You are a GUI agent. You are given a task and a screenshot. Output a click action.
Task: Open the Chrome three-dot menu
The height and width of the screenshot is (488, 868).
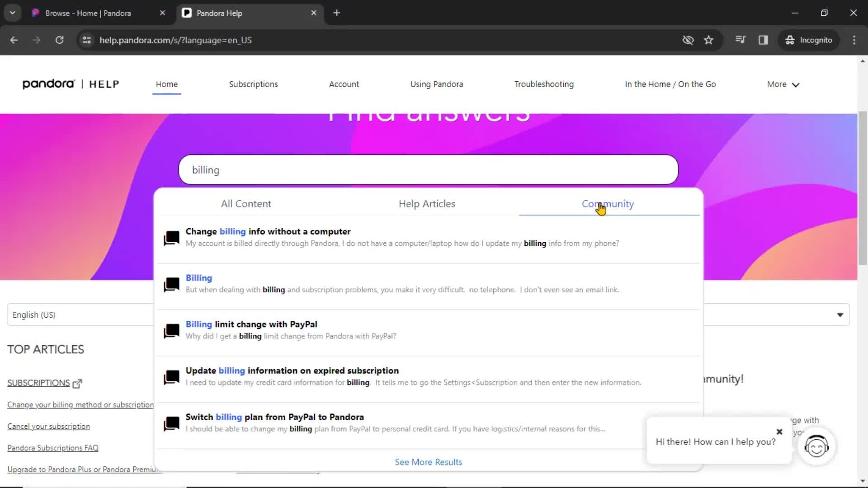854,40
